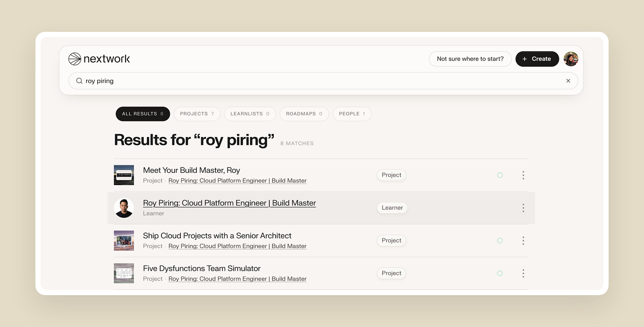Open the user profile avatar
644x327 pixels.
coord(571,59)
